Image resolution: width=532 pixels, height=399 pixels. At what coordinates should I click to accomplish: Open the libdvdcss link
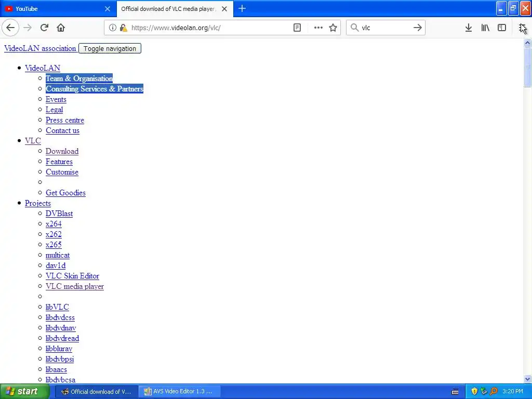(60, 317)
